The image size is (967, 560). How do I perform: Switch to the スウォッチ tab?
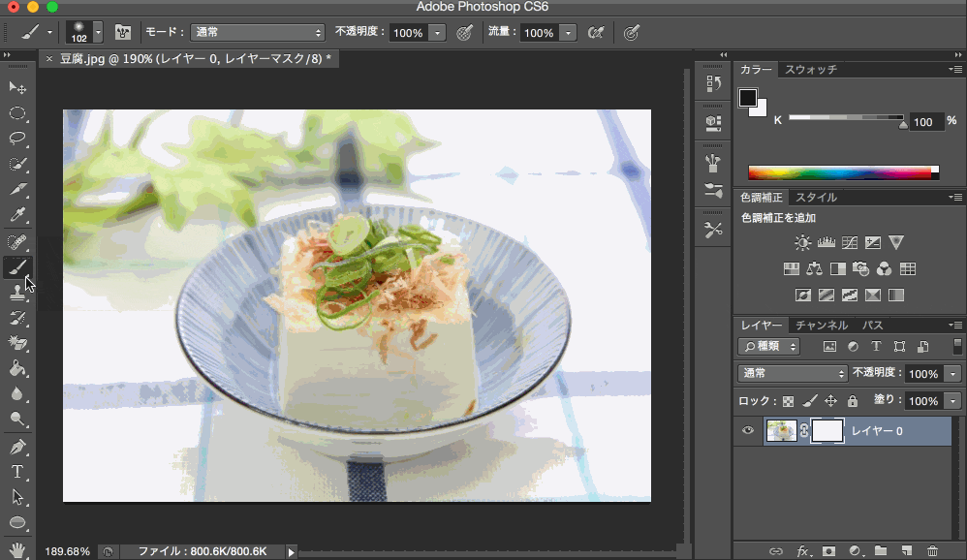click(810, 70)
